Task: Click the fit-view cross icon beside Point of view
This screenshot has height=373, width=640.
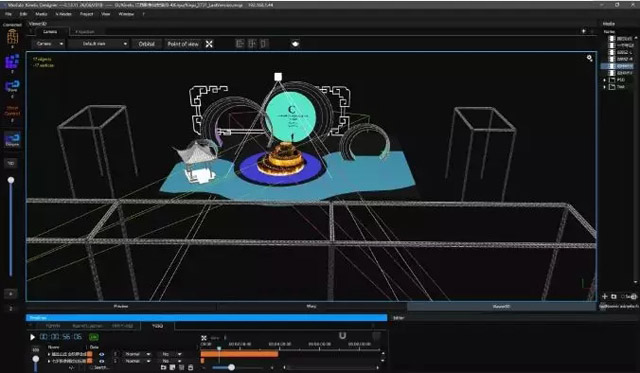Action: click(209, 44)
